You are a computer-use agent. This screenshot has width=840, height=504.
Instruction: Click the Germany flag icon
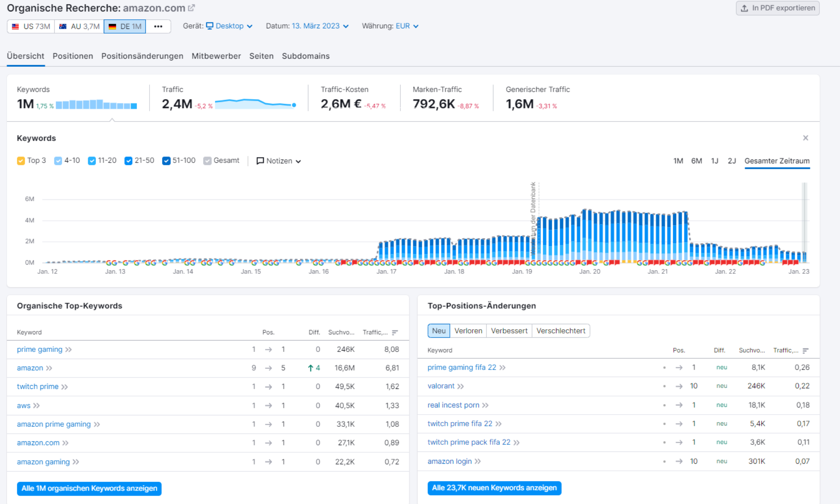(x=112, y=26)
